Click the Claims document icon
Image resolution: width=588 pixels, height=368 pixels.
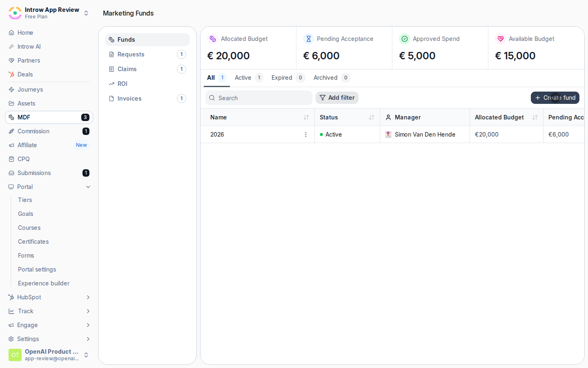(x=111, y=69)
